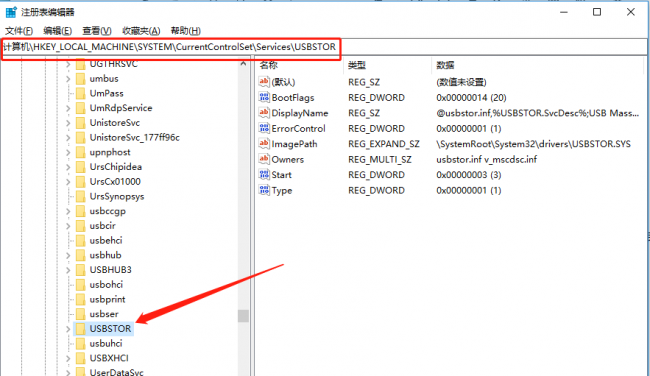Screen dimensions: 650x376
Task: Select the Start value name
Action: (281, 175)
